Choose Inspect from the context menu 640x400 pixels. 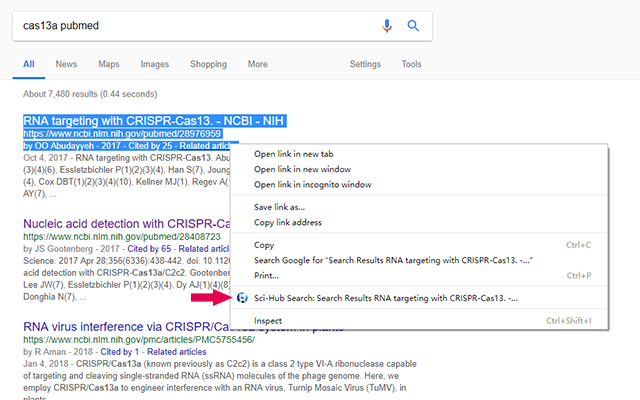[268, 321]
